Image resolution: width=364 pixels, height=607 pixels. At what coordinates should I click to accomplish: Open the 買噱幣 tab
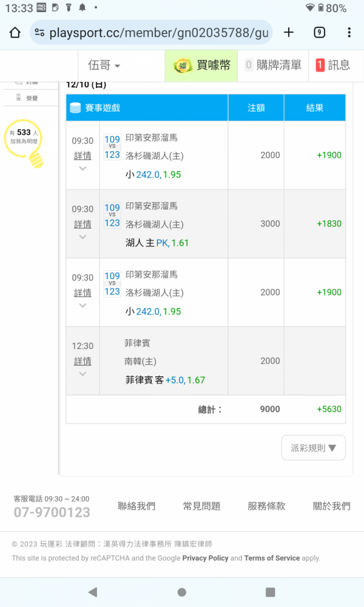(x=201, y=65)
